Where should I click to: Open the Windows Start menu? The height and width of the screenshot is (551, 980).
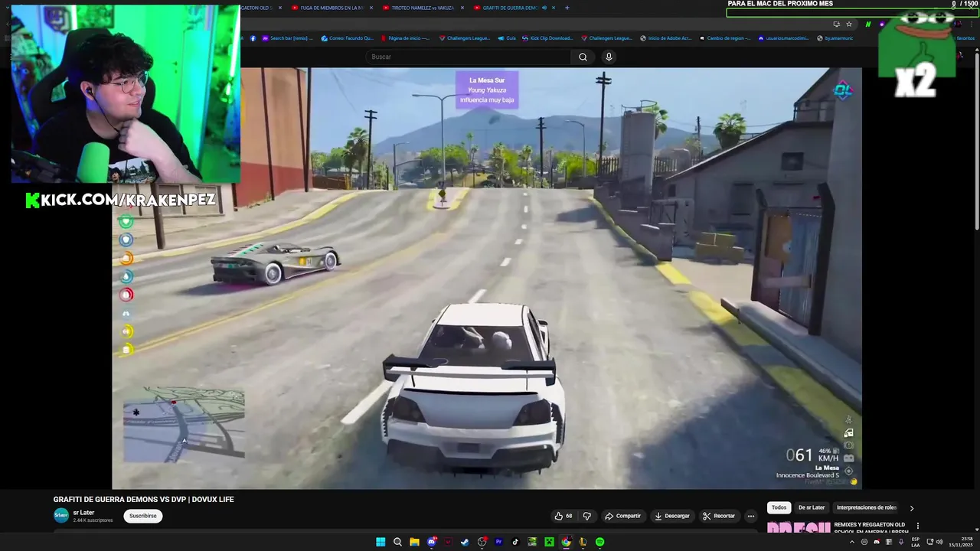point(381,542)
